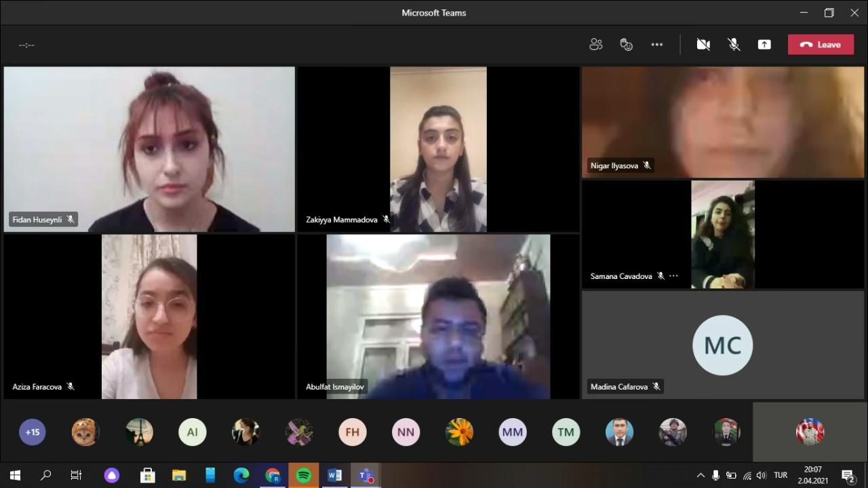Click the Share content icon
Viewport: 868px width, 488px height.
(x=764, y=45)
